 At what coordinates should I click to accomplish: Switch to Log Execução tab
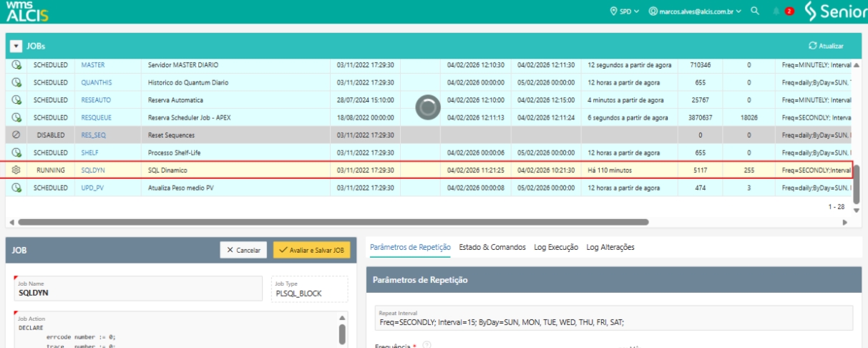pyautogui.click(x=556, y=247)
